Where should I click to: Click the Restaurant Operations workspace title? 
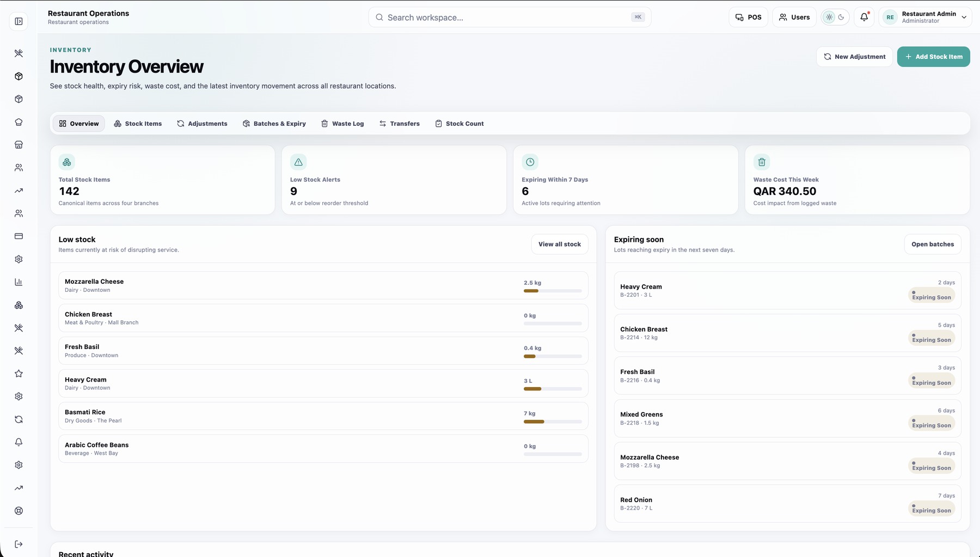88,13
